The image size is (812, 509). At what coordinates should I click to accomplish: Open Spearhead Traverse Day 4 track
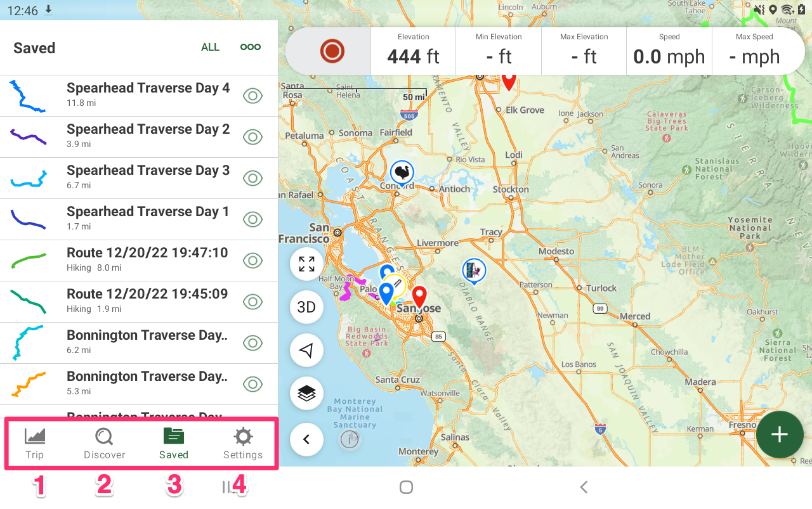pyautogui.click(x=139, y=96)
